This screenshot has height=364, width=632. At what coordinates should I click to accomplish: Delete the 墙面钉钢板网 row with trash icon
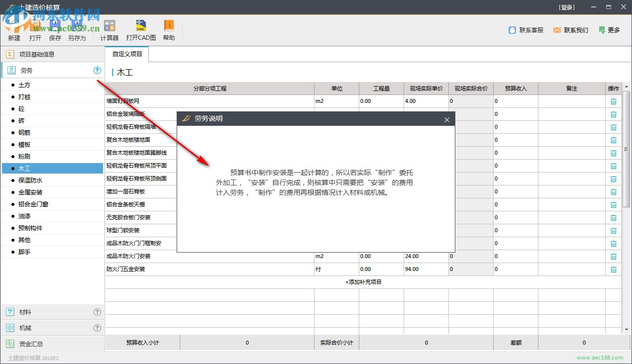(613, 101)
